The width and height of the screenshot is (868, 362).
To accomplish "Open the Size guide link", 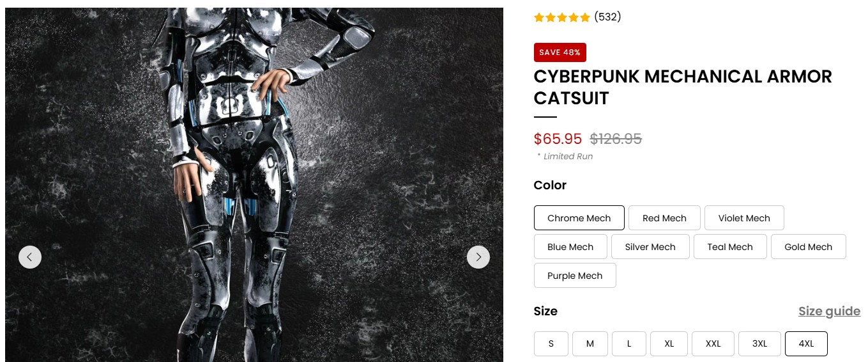I will point(829,311).
